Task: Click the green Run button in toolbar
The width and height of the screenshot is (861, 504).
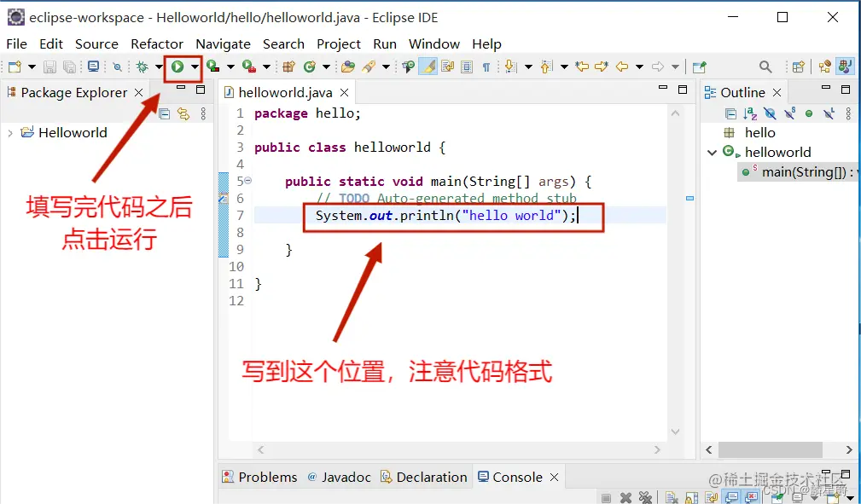Action: [177, 67]
